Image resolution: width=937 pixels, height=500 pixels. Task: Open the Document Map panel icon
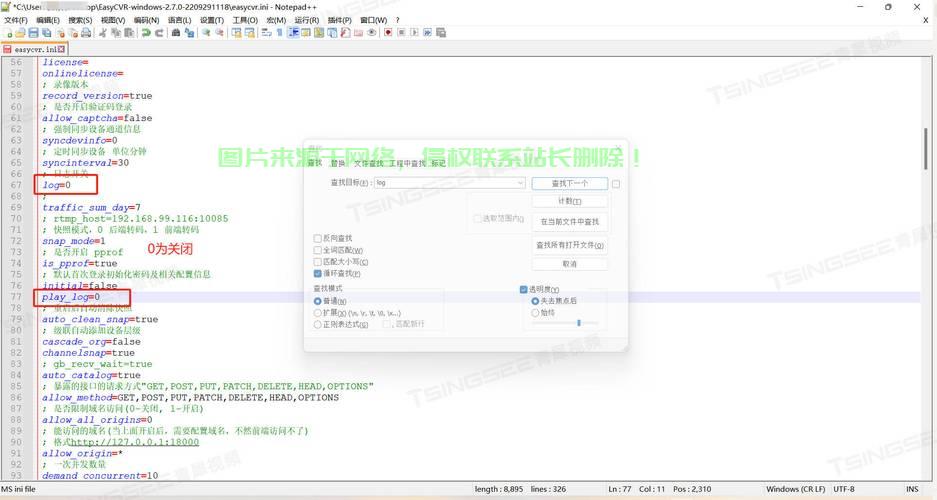point(319,33)
